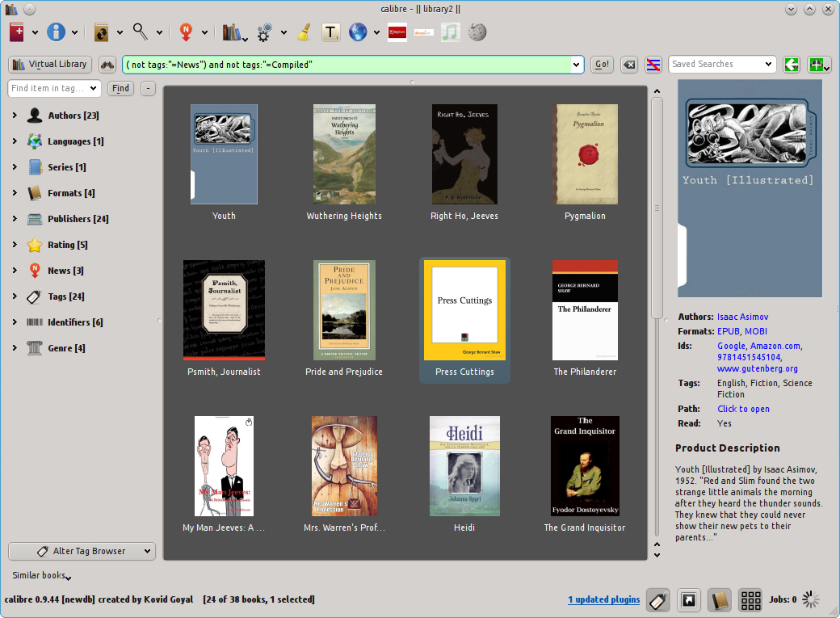Open the www.gutenberg.org link

(758, 368)
